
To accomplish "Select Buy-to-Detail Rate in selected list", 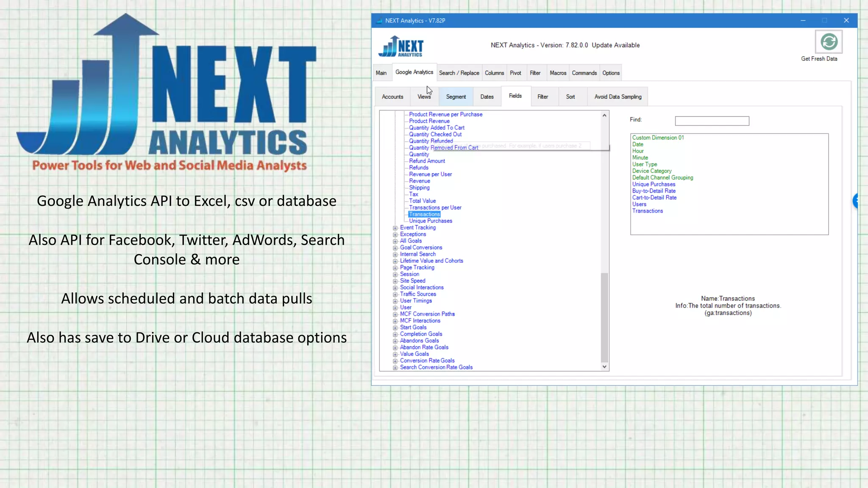I will 654,191.
